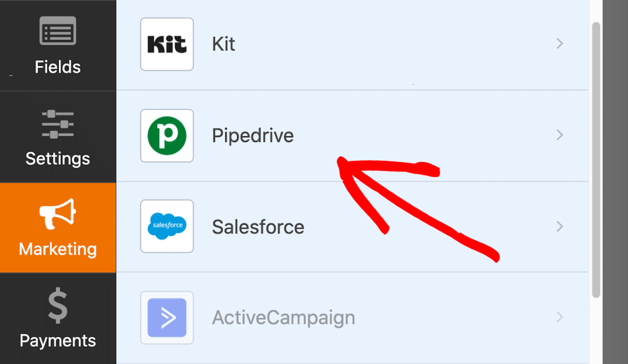This screenshot has height=364, width=628.
Task: Click the Salesforce cloud logo
Action: [x=167, y=226]
